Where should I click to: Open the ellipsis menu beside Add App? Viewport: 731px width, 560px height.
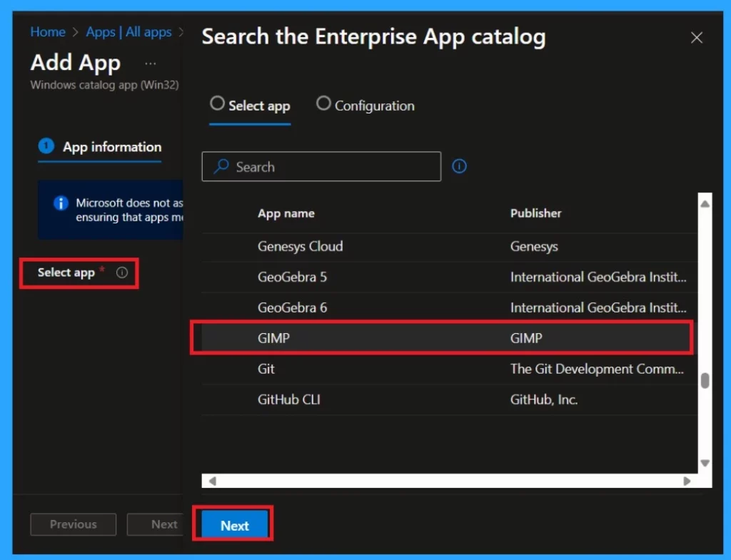(x=150, y=63)
